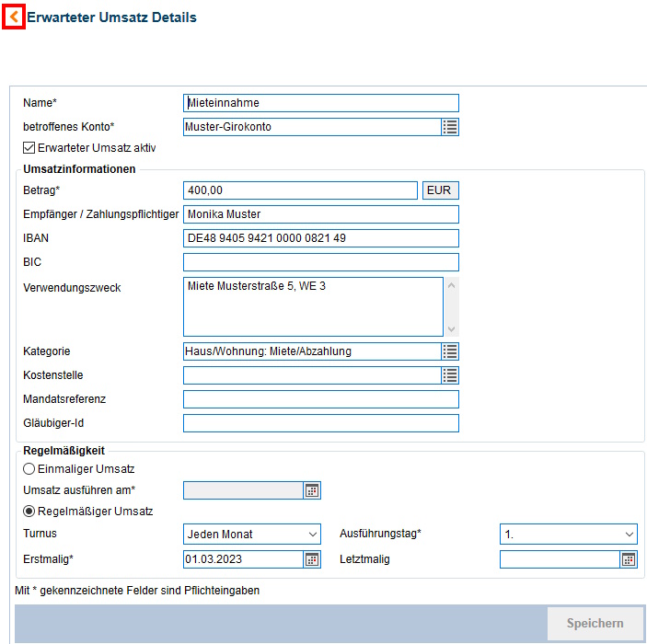Click the empty BIC field
The image size is (647, 644).
coord(320,263)
